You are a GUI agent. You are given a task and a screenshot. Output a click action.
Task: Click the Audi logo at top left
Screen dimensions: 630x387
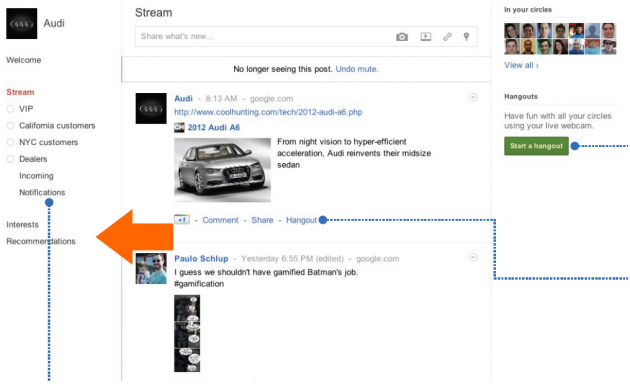click(22, 24)
